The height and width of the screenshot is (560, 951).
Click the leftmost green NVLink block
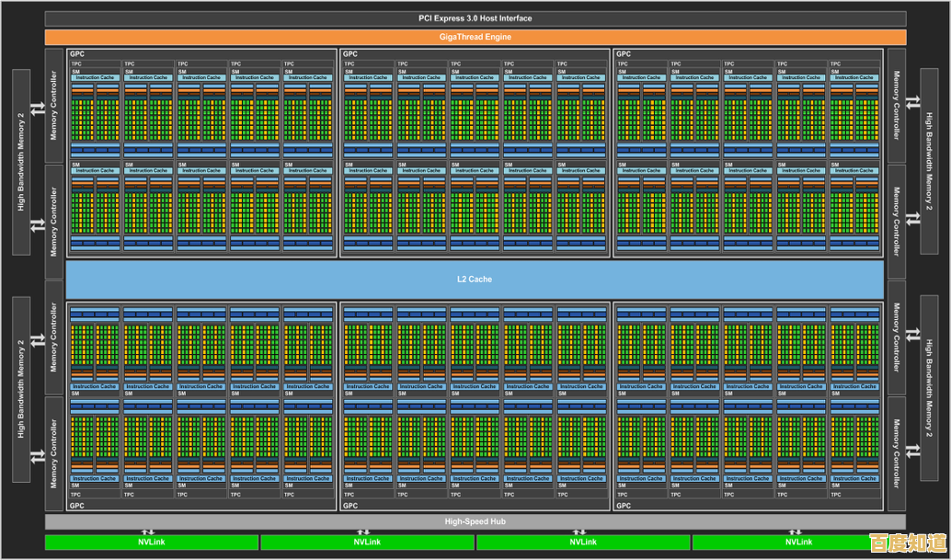click(152, 543)
